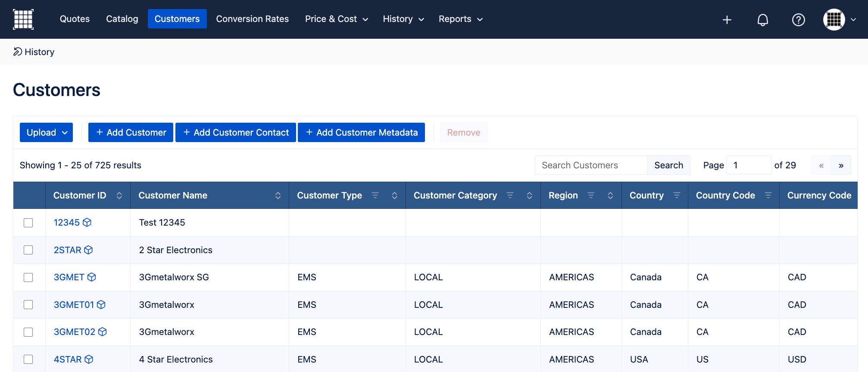This screenshot has height=372, width=868.
Task: Filter the Country Code column
Action: [768, 195]
